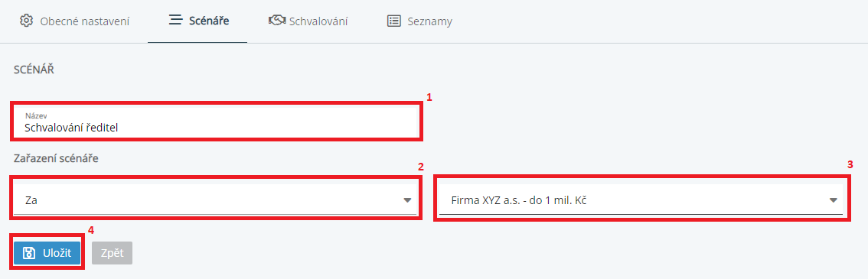
Task: Click the gear icon beside Obecné nastavení
Action: [26, 21]
